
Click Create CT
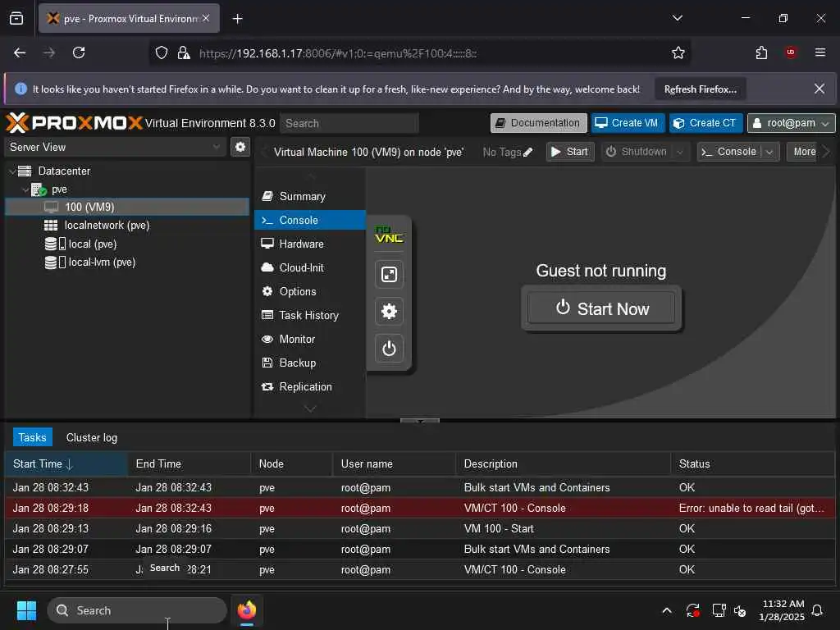[x=705, y=123]
